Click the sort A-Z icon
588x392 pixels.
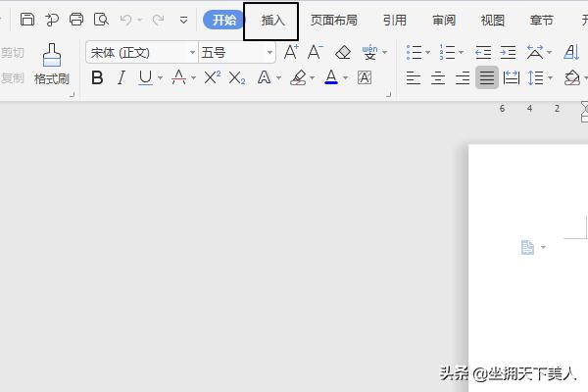click(571, 52)
